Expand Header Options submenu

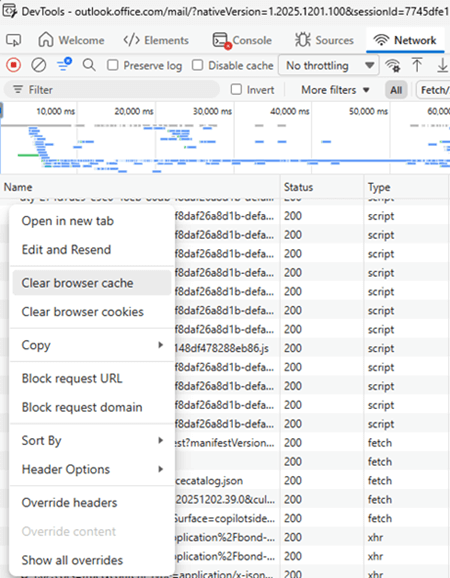click(x=92, y=469)
